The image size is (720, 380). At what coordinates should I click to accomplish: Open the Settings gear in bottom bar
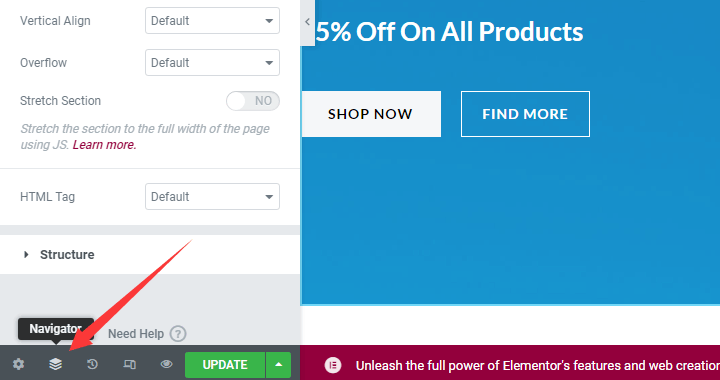18,364
